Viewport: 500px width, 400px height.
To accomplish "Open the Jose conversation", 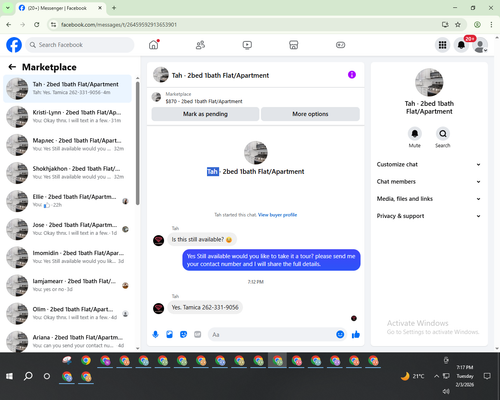I will tap(67, 229).
